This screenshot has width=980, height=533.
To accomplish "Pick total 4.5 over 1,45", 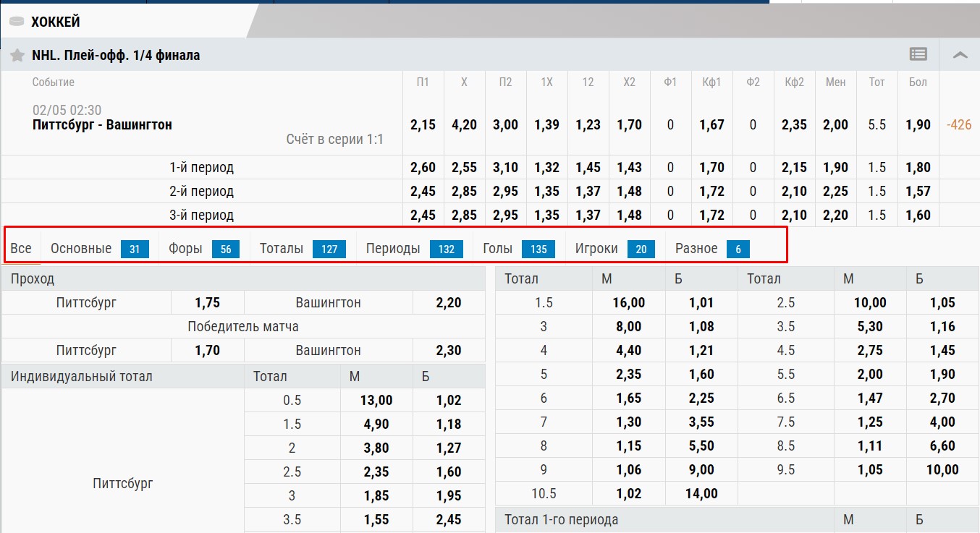I will (x=943, y=350).
